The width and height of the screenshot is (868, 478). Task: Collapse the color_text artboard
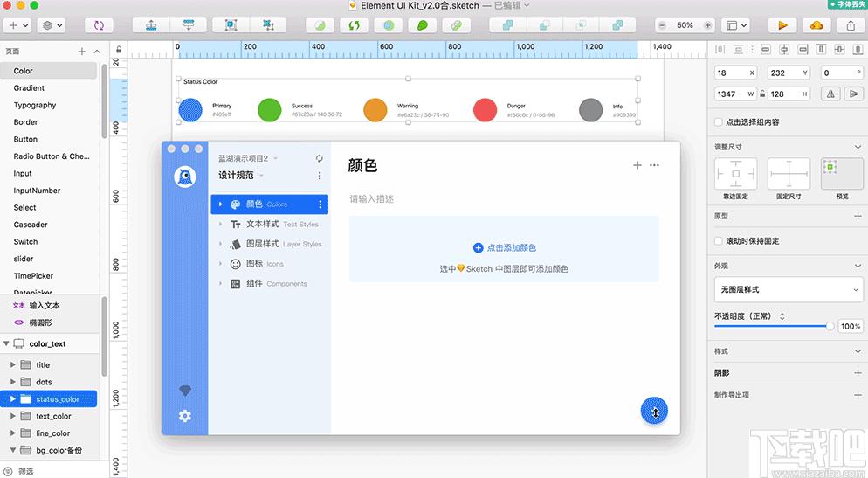pos(6,343)
